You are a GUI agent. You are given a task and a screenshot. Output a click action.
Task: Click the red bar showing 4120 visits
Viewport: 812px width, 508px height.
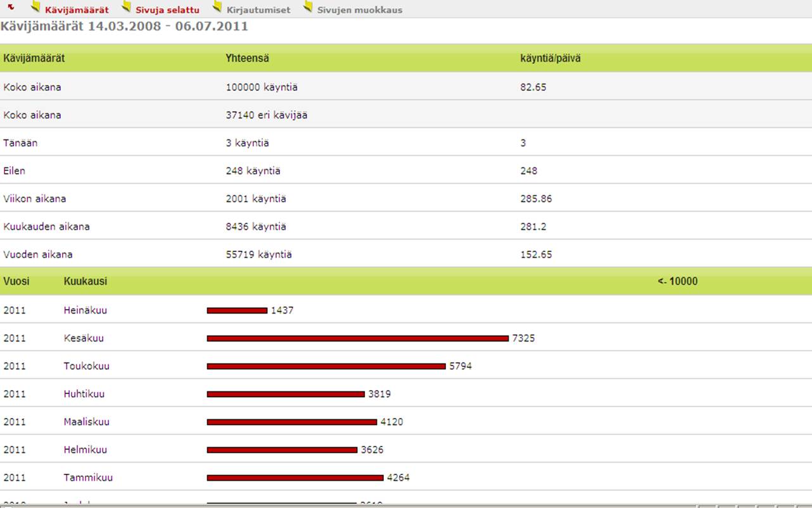pyautogui.click(x=292, y=422)
